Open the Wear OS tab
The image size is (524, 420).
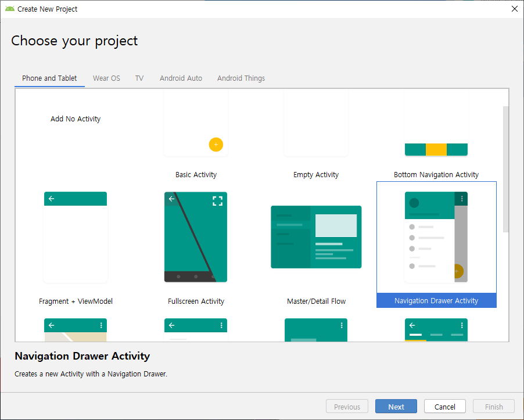click(106, 78)
